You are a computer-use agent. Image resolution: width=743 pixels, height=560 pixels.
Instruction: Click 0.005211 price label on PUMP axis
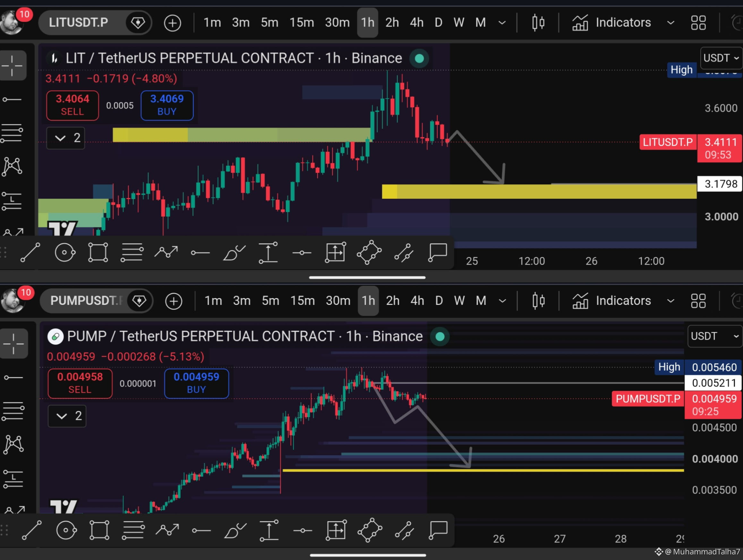coord(713,383)
